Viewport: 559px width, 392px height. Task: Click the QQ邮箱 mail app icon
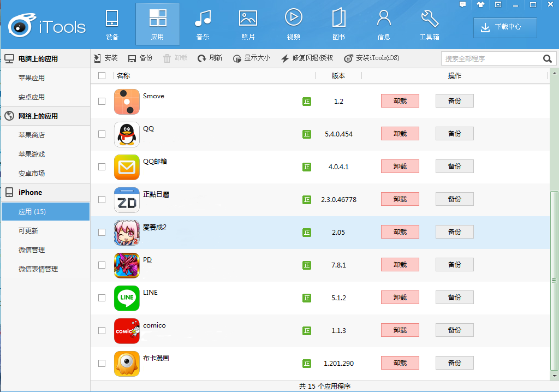coord(127,167)
